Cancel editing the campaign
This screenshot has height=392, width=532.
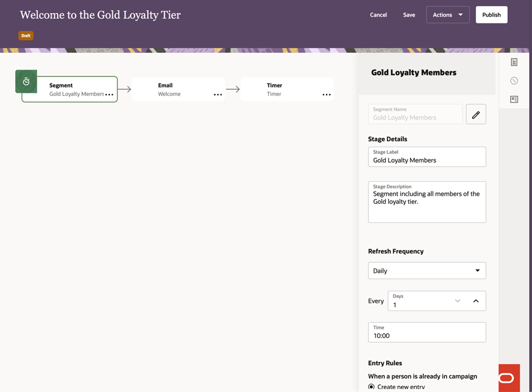[x=378, y=15]
